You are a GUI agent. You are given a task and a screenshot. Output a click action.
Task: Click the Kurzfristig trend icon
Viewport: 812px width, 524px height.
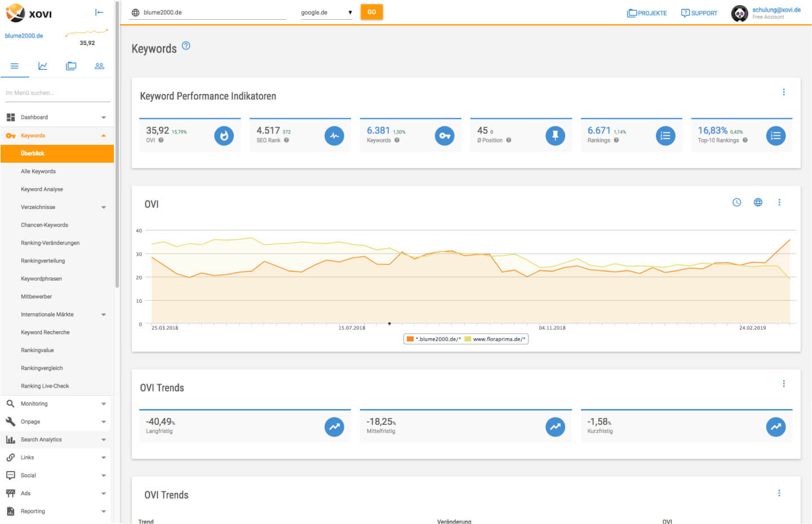tap(776, 427)
